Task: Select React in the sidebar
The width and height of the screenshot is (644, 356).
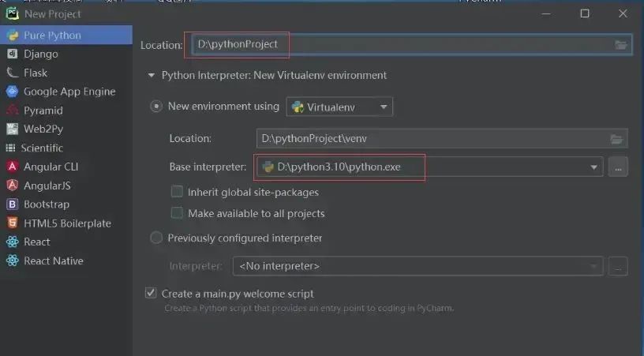Action: (x=66, y=242)
